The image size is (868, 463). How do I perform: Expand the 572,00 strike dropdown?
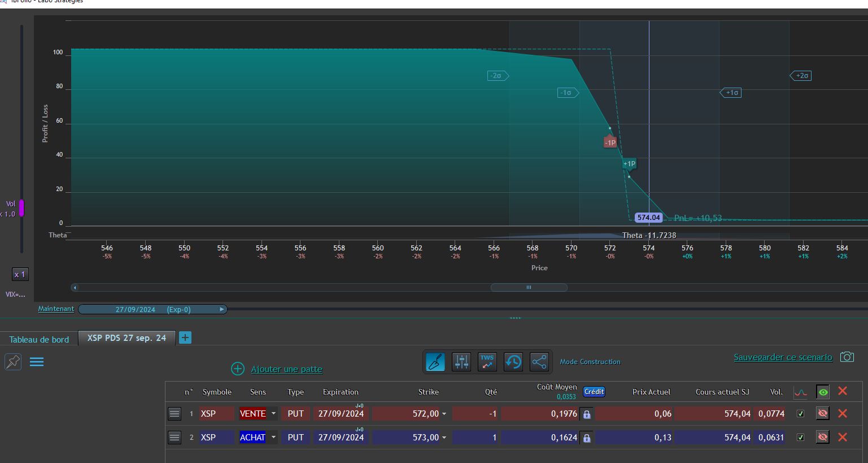pyautogui.click(x=444, y=414)
